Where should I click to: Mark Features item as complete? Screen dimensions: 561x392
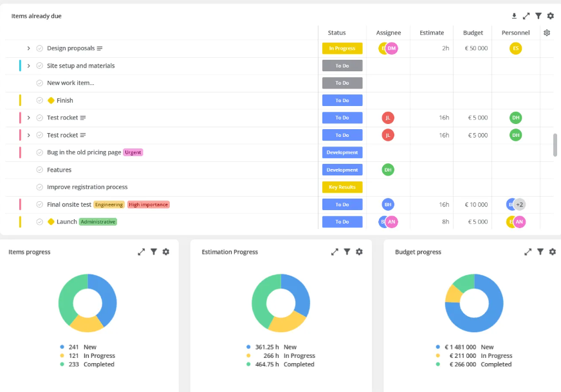[39, 170]
